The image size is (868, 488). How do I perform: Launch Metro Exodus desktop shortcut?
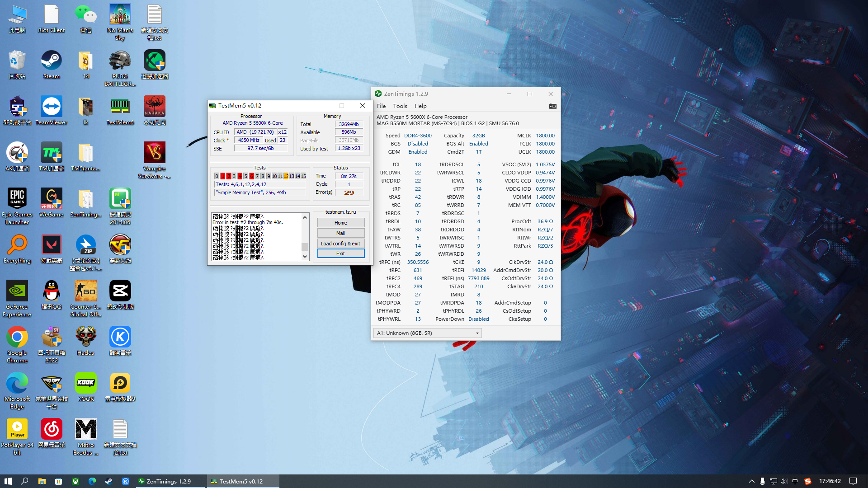pyautogui.click(x=86, y=437)
